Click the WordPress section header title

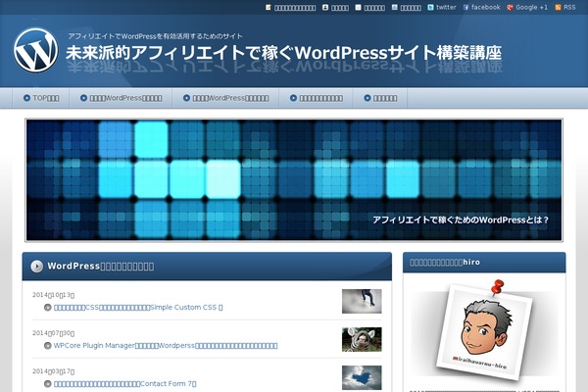click(x=101, y=266)
